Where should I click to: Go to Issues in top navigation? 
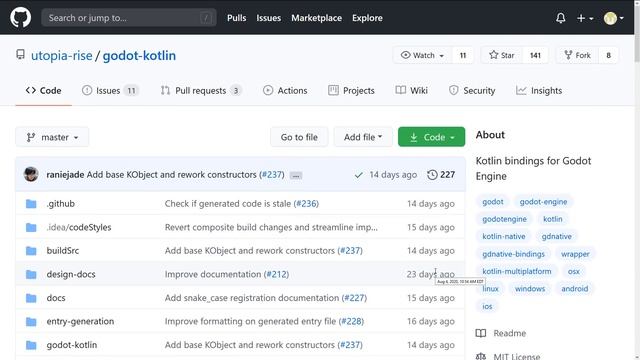268,18
